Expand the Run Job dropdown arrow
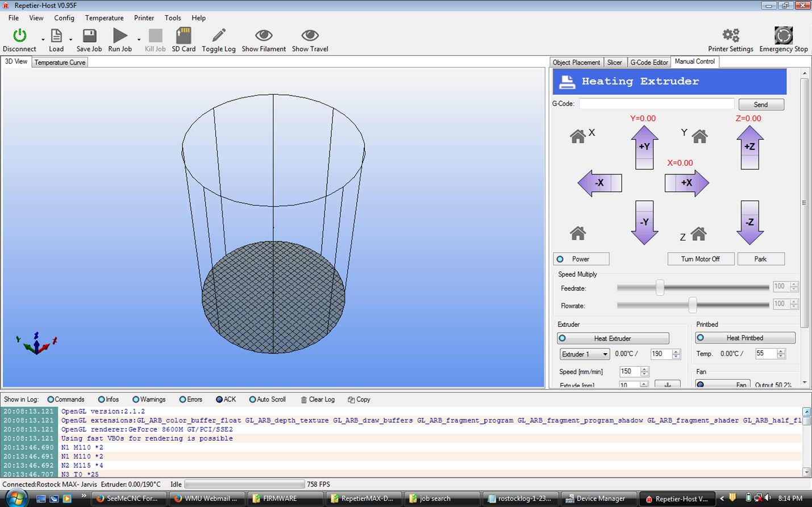Image resolution: width=812 pixels, height=507 pixels. [139, 40]
